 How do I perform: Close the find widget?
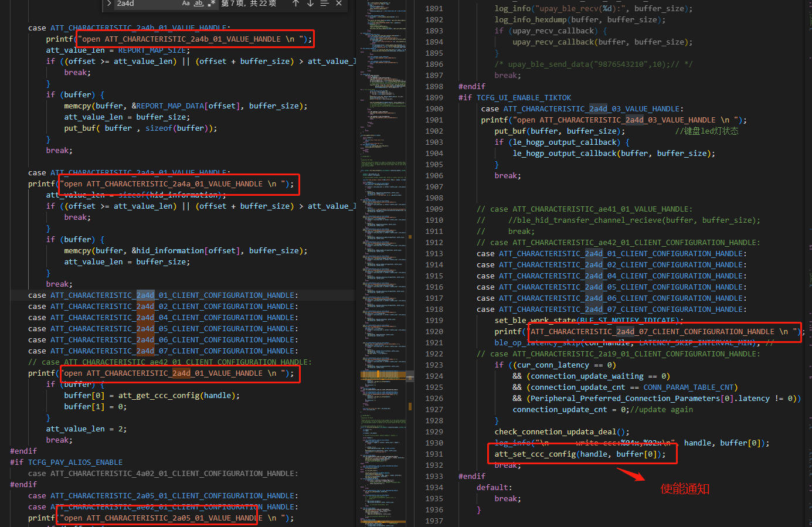[339, 4]
